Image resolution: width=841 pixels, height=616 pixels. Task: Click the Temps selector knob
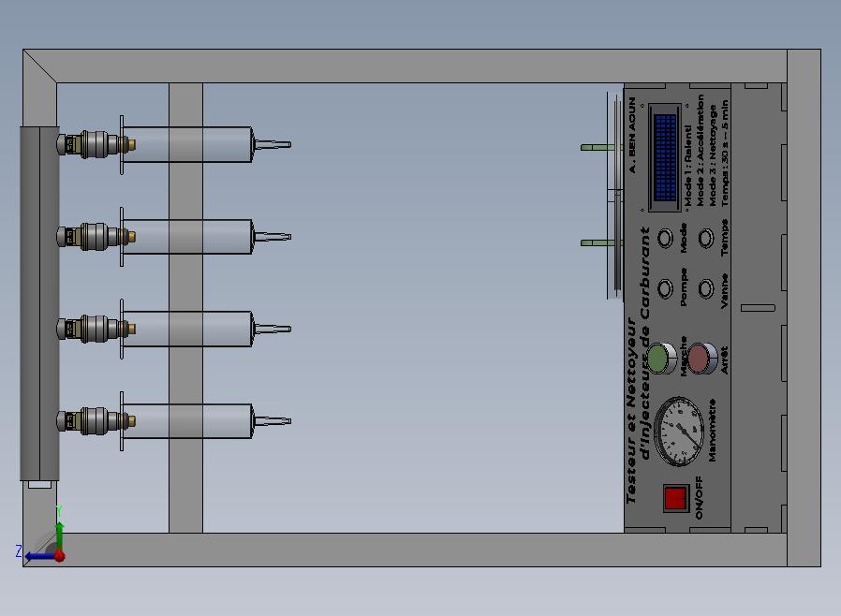pyautogui.click(x=706, y=238)
